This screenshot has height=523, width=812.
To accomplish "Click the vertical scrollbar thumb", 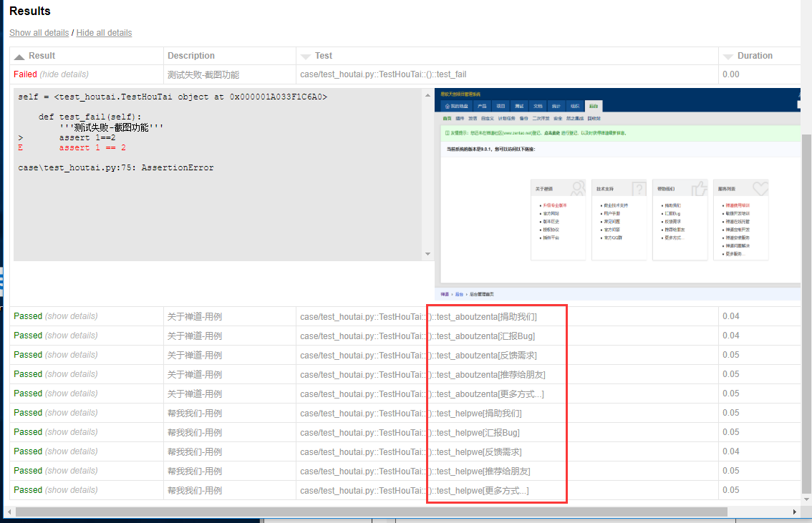I will coord(806,313).
